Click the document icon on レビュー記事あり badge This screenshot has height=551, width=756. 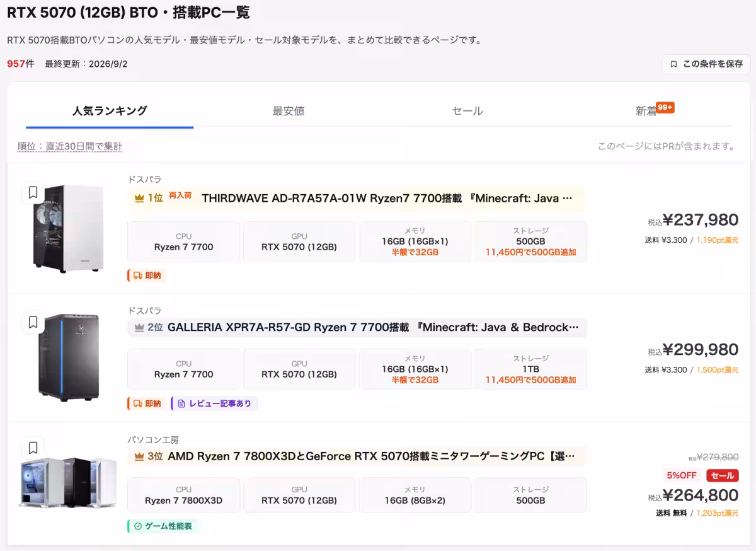point(181,403)
